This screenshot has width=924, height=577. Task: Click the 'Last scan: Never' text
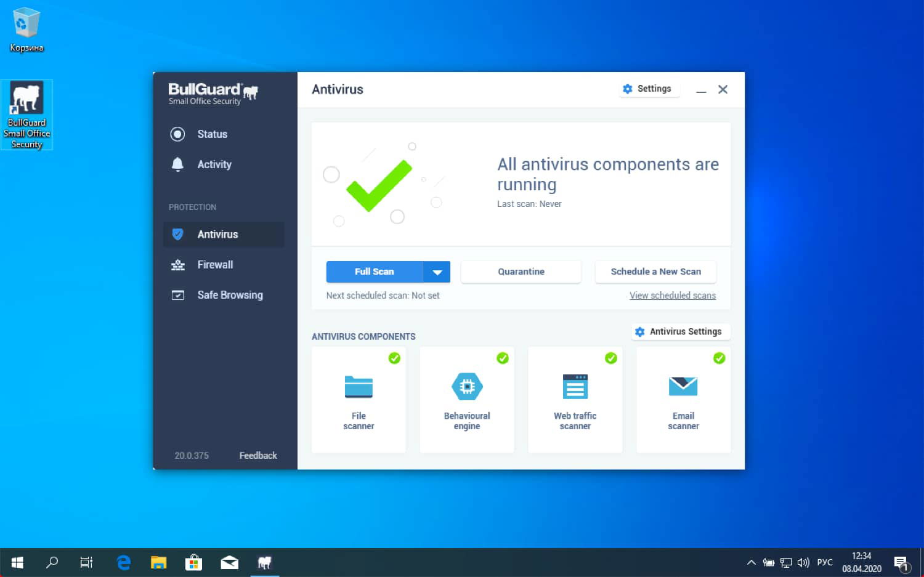[529, 204]
